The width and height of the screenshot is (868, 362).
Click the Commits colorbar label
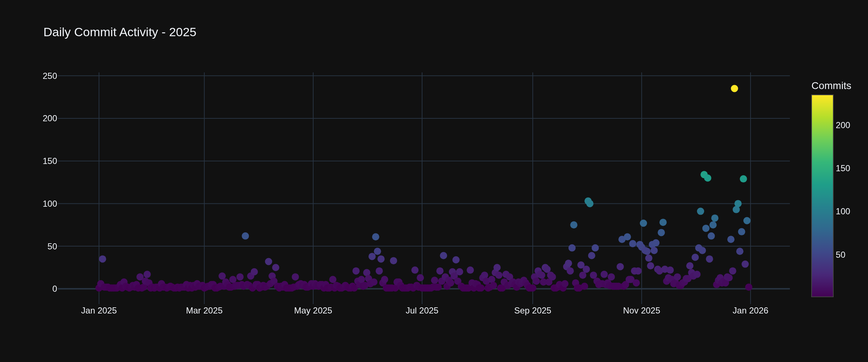click(831, 86)
